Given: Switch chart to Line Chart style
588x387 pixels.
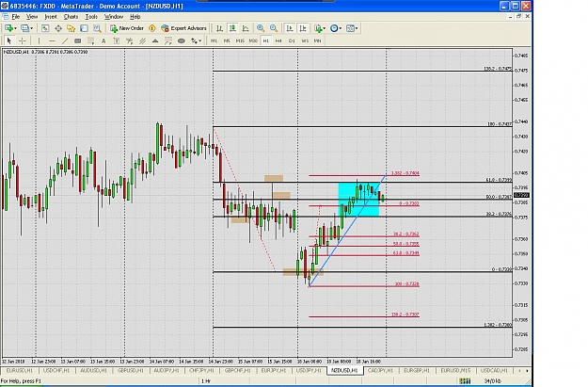Looking at the screenshot, I should click(246, 28).
